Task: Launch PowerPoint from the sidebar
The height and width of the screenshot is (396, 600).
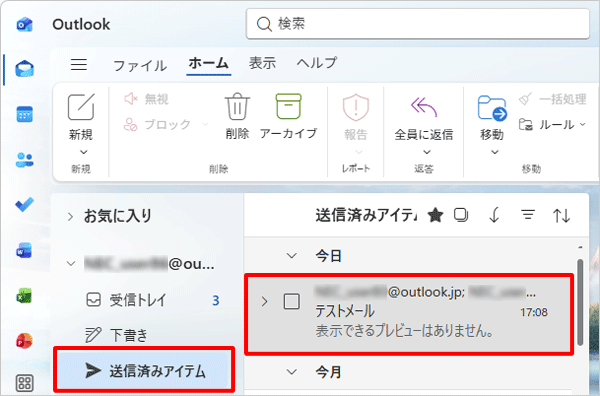Action: click(x=24, y=341)
